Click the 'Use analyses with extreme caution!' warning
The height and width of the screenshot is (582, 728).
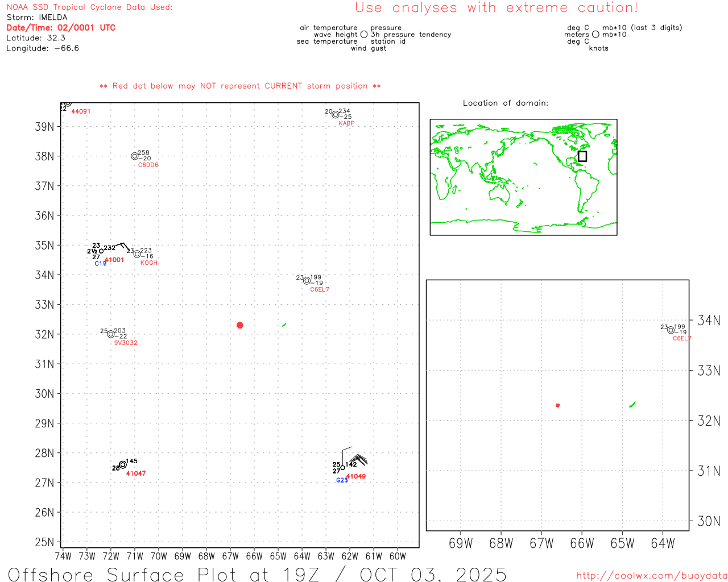pos(497,8)
